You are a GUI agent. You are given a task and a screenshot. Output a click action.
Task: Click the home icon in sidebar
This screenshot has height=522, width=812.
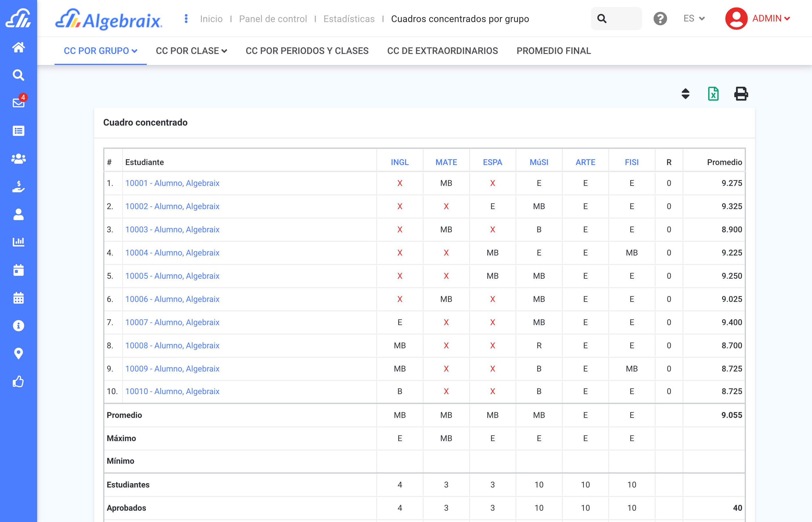19,47
